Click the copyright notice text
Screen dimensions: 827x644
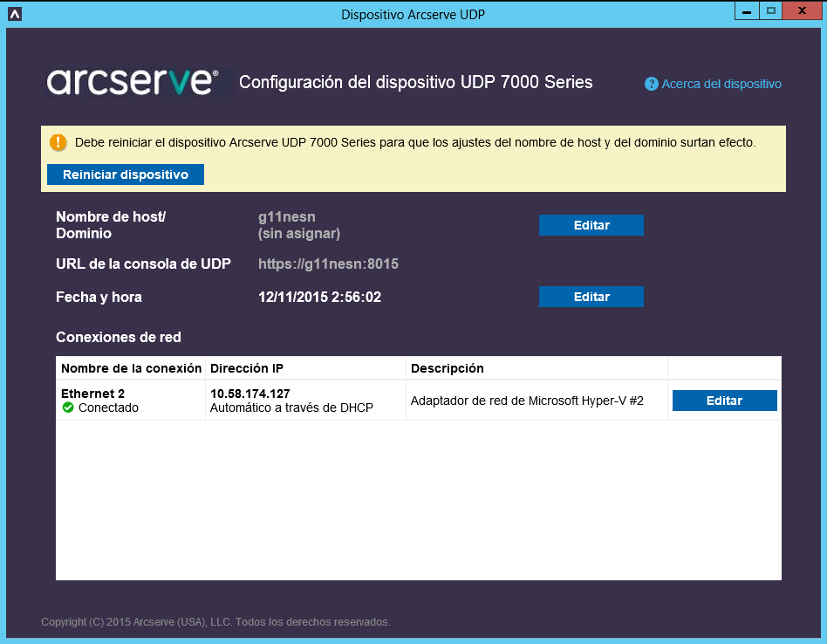pos(215,622)
